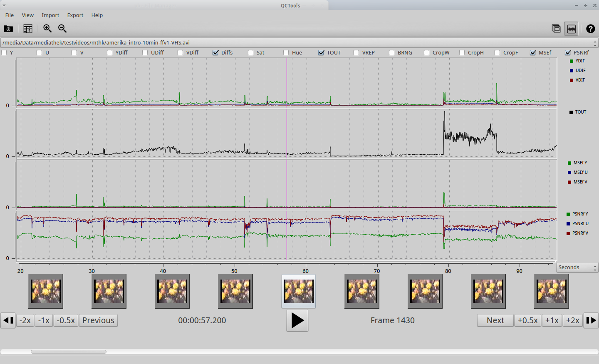Click the zoom in magnifier icon
599x364 pixels.
(x=47, y=28)
